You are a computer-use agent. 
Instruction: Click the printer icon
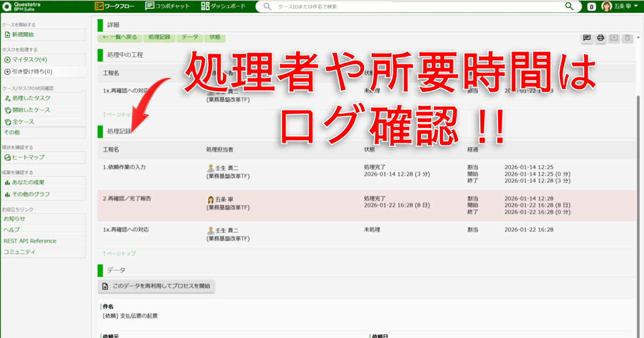[x=601, y=38]
